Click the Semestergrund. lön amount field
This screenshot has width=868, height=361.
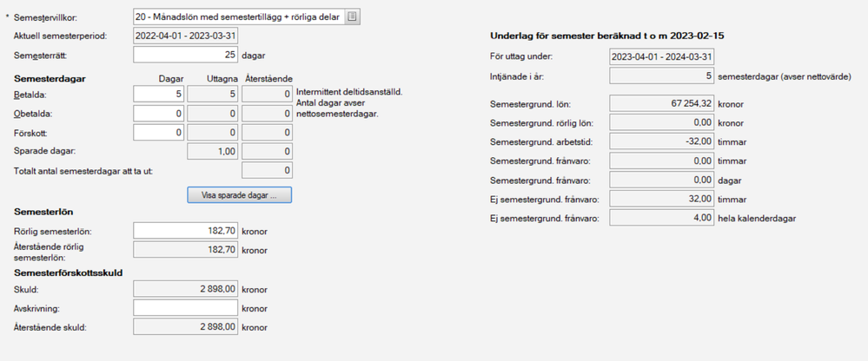(x=662, y=104)
